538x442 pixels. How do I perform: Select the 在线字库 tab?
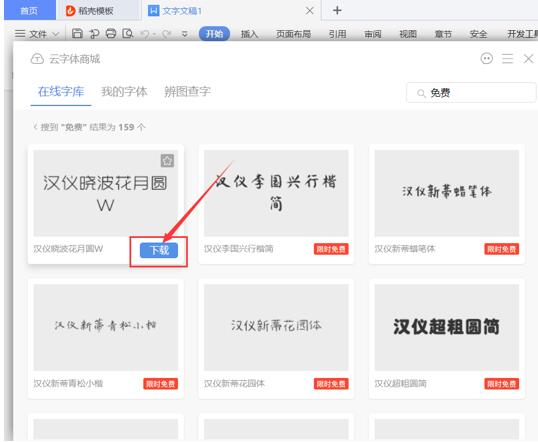point(61,92)
